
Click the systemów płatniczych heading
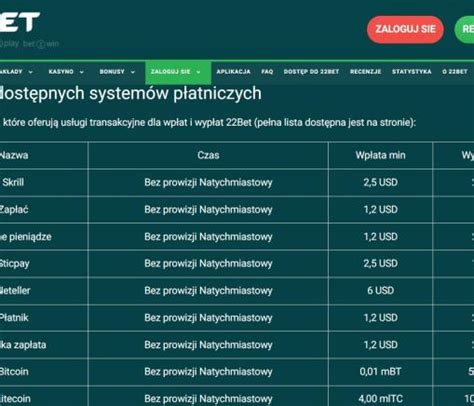point(131,93)
